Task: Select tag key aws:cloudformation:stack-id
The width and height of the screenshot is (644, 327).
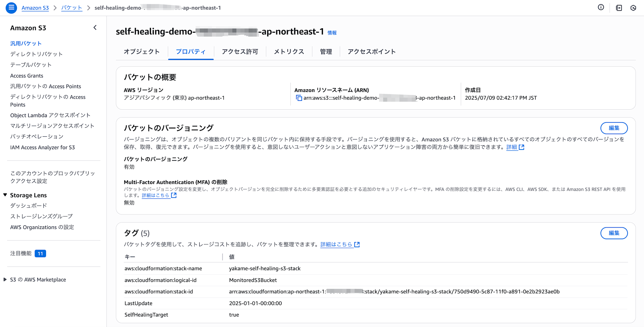Action: tap(159, 292)
